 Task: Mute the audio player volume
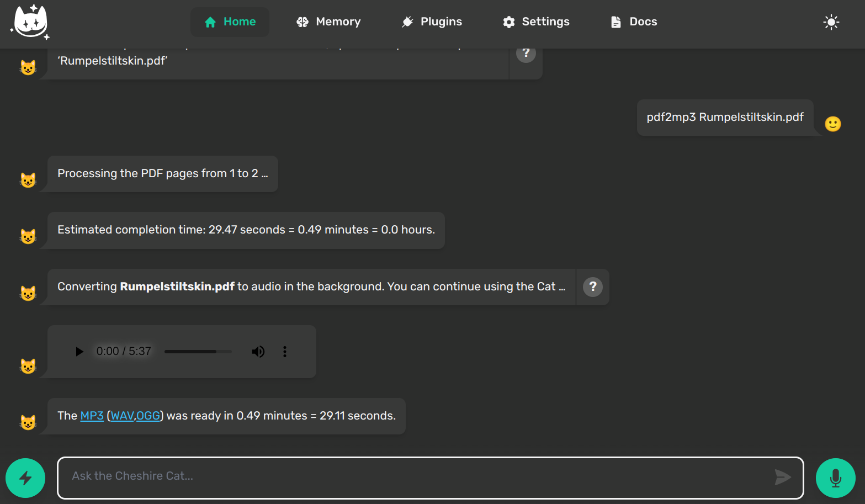pyautogui.click(x=258, y=352)
